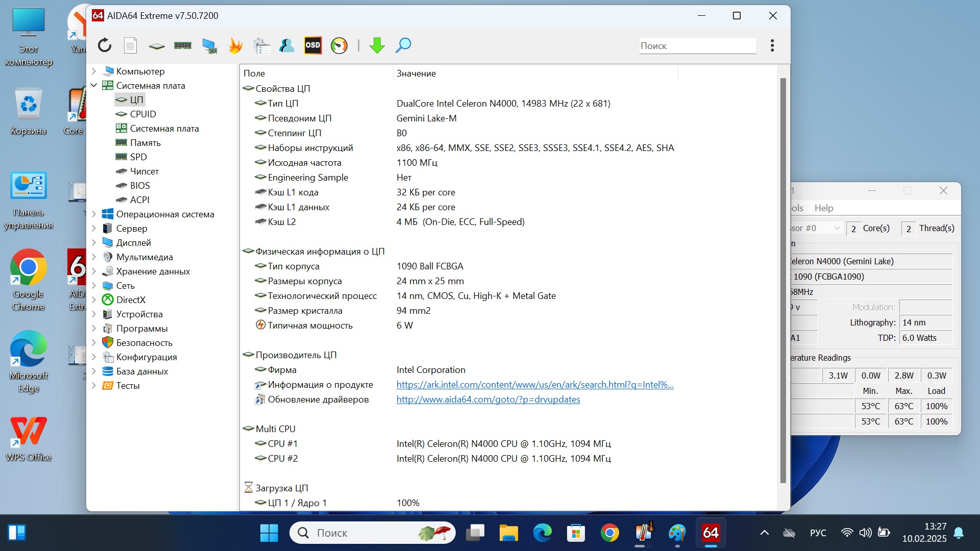Viewport: 980px width, 551px height.
Task: Toggle the OSD panel icon
Action: pyautogui.click(x=313, y=45)
